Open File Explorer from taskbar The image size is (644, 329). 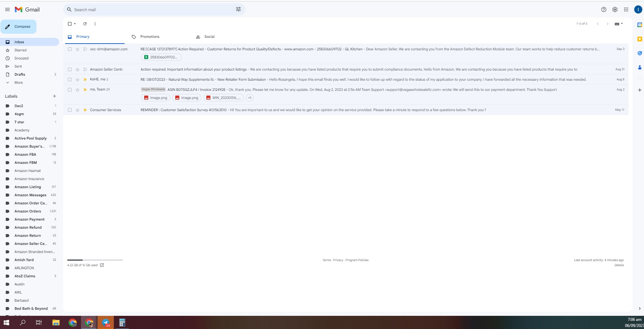(x=56, y=323)
